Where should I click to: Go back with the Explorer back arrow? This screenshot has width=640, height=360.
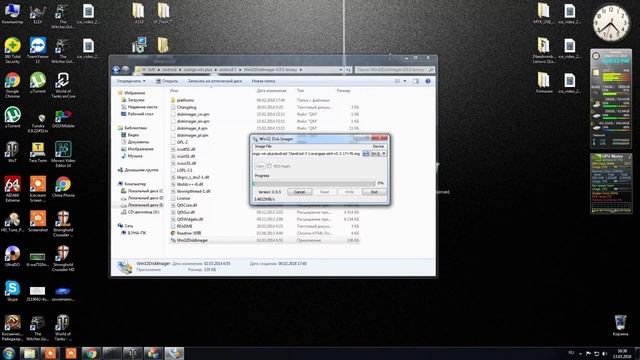[116, 70]
